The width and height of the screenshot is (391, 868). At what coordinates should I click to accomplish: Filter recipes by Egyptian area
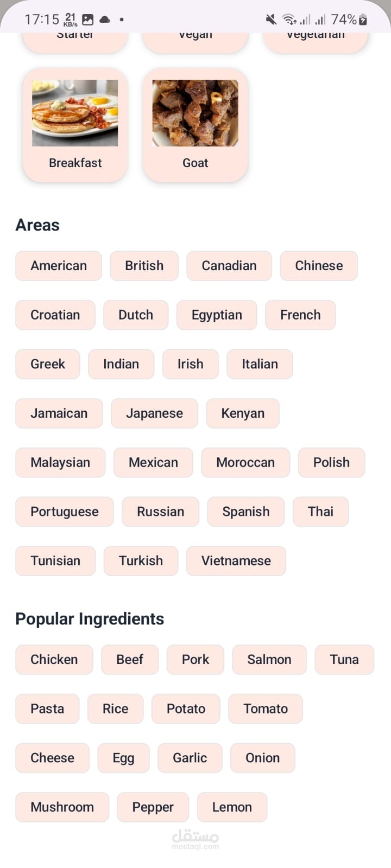217,315
